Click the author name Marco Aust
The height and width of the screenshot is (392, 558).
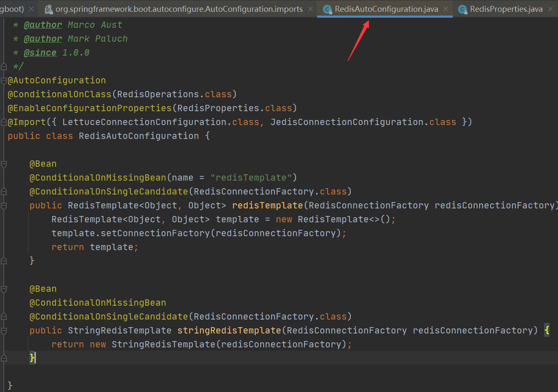[95, 25]
